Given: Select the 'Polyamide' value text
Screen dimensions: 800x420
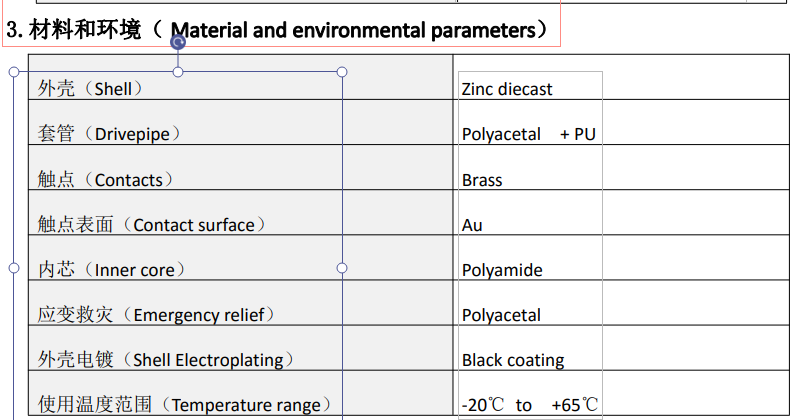Looking at the screenshot, I should pyautogui.click(x=502, y=270).
